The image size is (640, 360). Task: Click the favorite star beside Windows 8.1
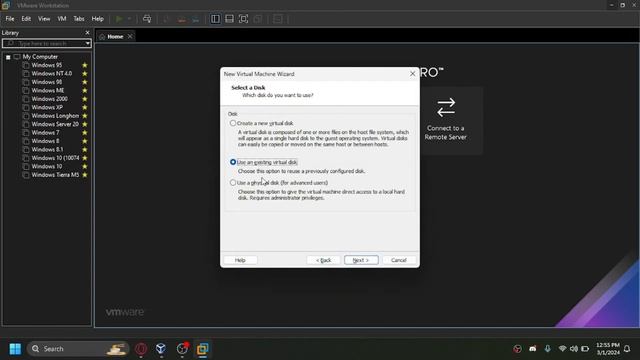pyautogui.click(x=85, y=149)
